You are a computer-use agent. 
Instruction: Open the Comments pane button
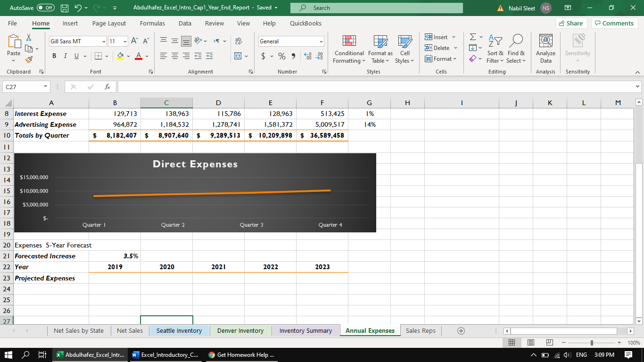click(x=614, y=24)
